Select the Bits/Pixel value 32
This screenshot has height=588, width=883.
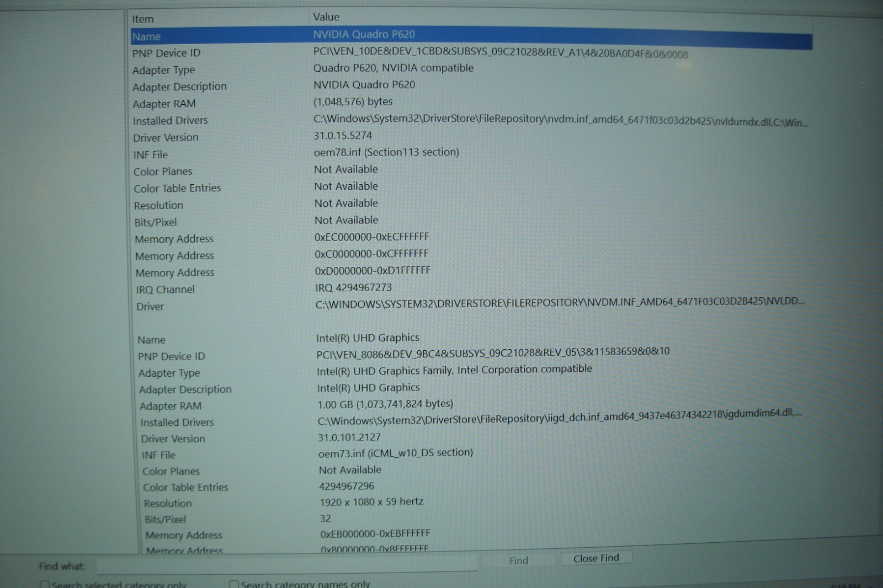tap(326, 518)
